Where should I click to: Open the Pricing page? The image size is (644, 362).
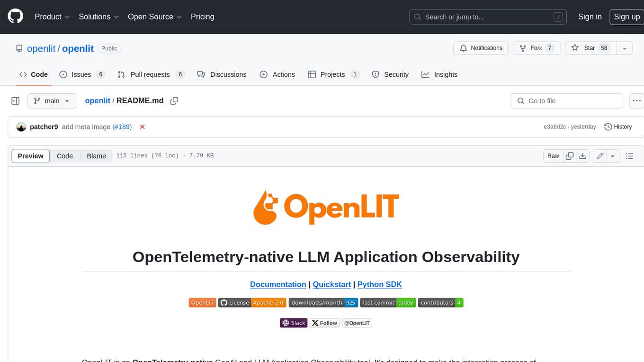pos(202,17)
